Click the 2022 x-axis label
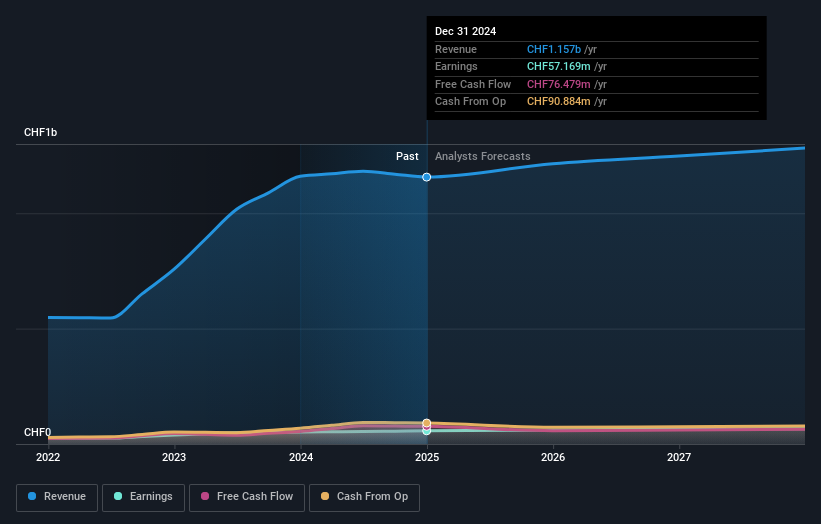The height and width of the screenshot is (524, 821). tap(48, 457)
